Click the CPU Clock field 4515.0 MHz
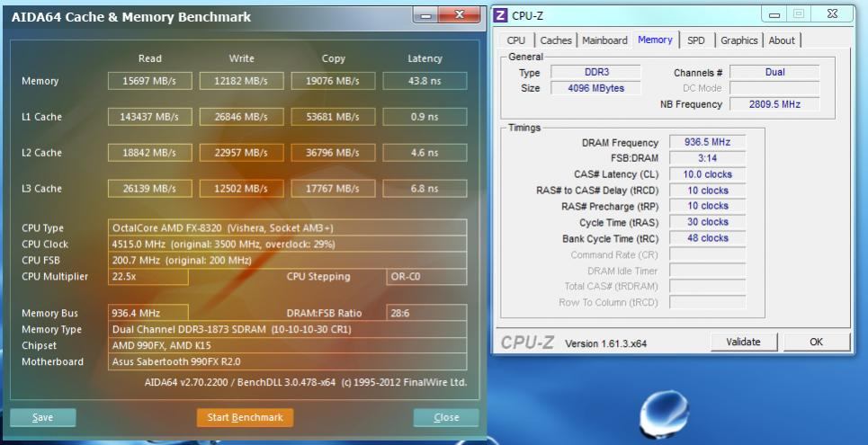The width and height of the screenshot is (868, 445). (x=287, y=245)
